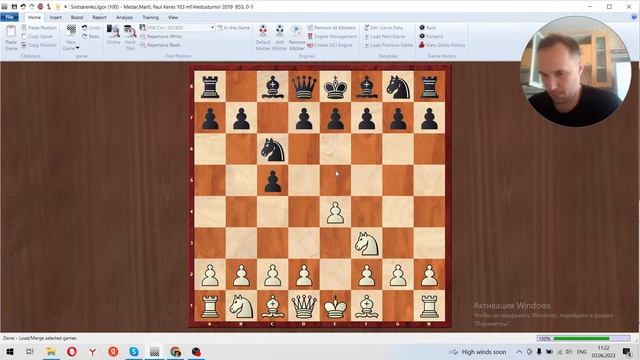Click the In this Game search option

pyautogui.click(x=233, y=28)
